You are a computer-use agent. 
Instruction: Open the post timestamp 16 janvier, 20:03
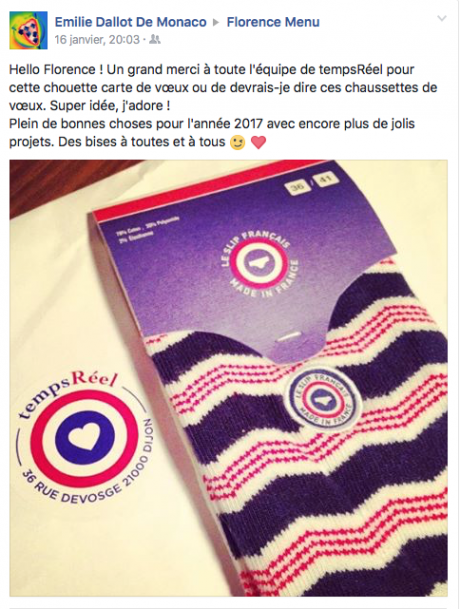(x=97, y=40)
